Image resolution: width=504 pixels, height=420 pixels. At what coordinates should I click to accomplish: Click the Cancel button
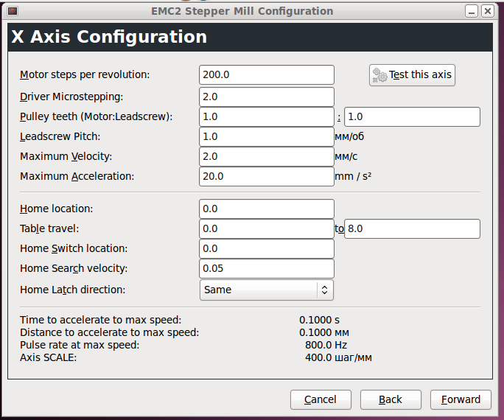(321, 399)
